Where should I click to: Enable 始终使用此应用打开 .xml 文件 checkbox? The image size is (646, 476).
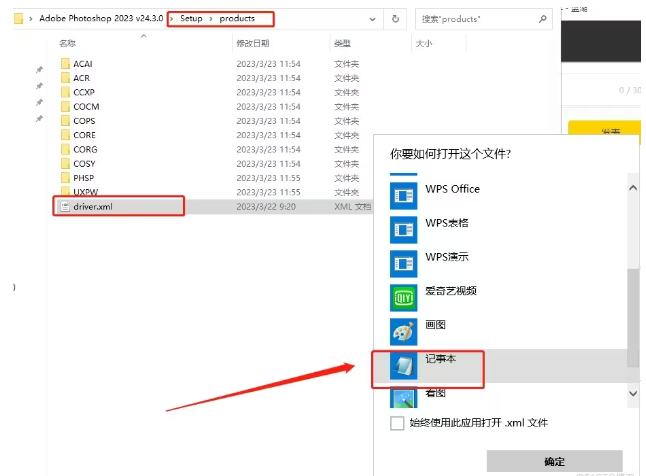point(397,423)
